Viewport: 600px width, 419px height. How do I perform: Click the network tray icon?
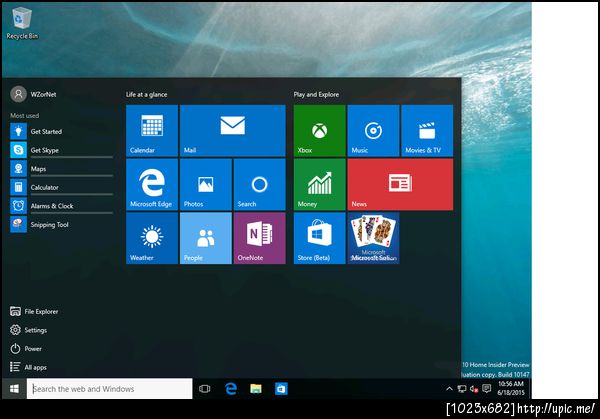(x=462, y=389)
